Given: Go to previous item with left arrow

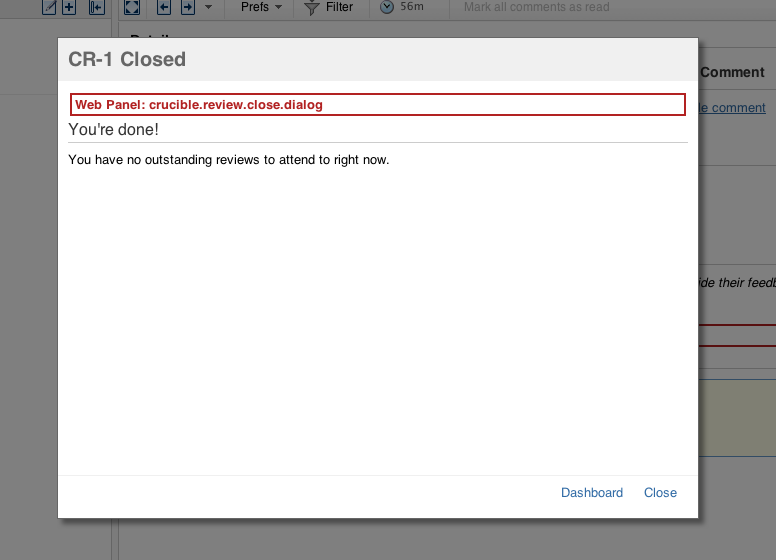Looking at the screenshot, I should [164, 7].
